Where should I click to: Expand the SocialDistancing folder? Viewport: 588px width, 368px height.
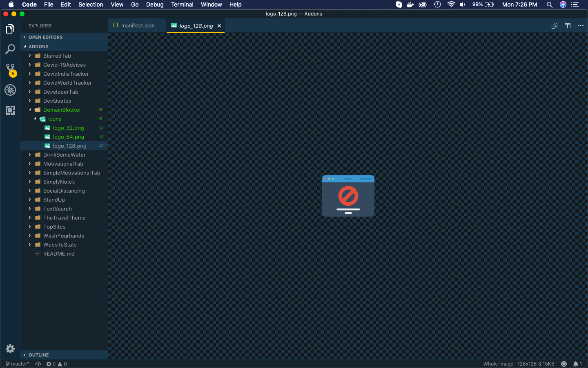64,191
